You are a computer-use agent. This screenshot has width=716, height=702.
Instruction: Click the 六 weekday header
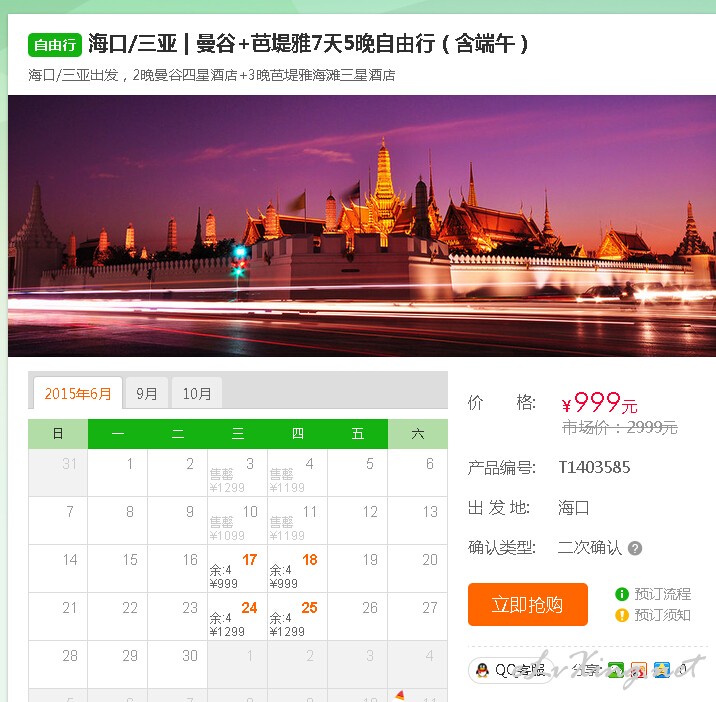click(418, 433)
